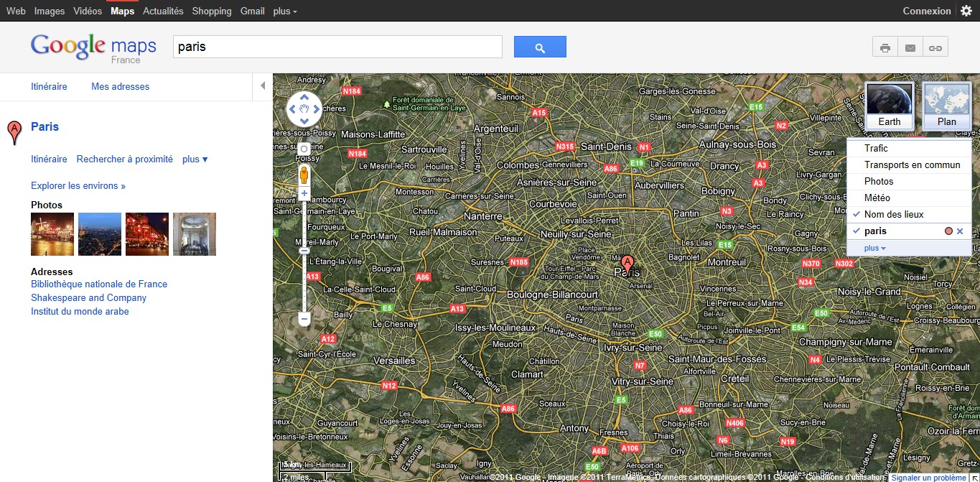
Task: Open plus menu in top navigation bar
Action: pyautogui.click(x=285, y=11)
